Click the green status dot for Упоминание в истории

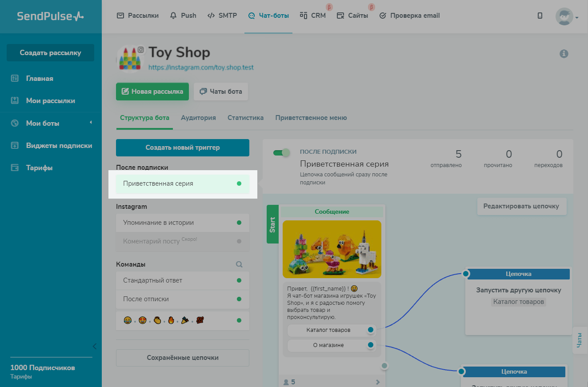click(239, 223)
